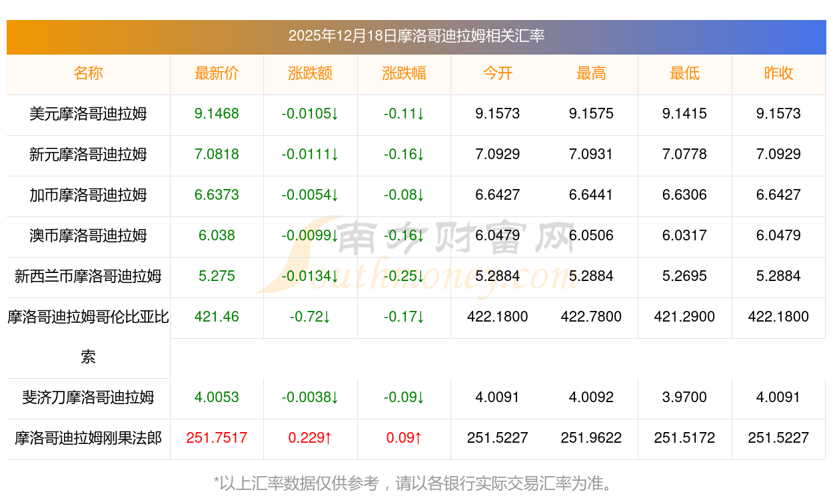
Task: Click the 斐济刀摩洛哥迪拉姆 row name
Action: 88,397
